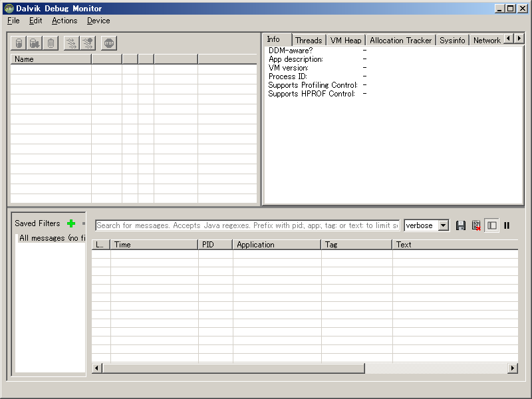Click the Cause GC trash can icon
This screenshot has height=399, width=532.
click(x=51, y=43)
